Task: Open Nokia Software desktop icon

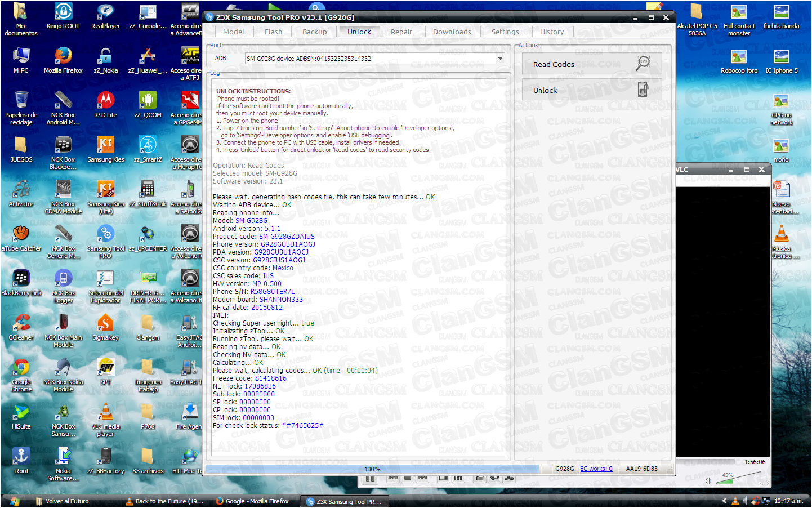Action: 63,464
